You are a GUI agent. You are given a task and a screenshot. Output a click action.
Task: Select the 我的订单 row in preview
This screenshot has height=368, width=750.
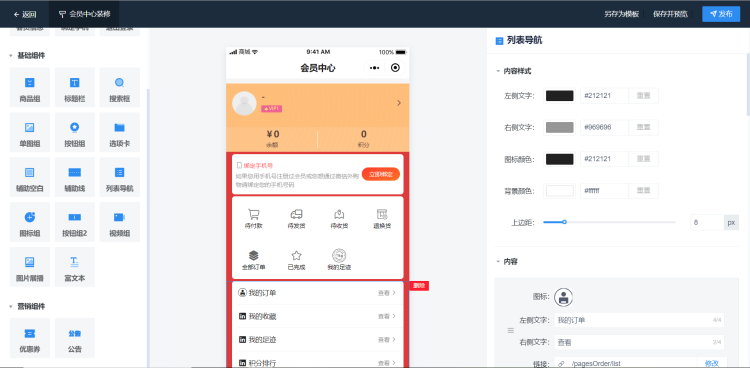click(x=318, y=293)
